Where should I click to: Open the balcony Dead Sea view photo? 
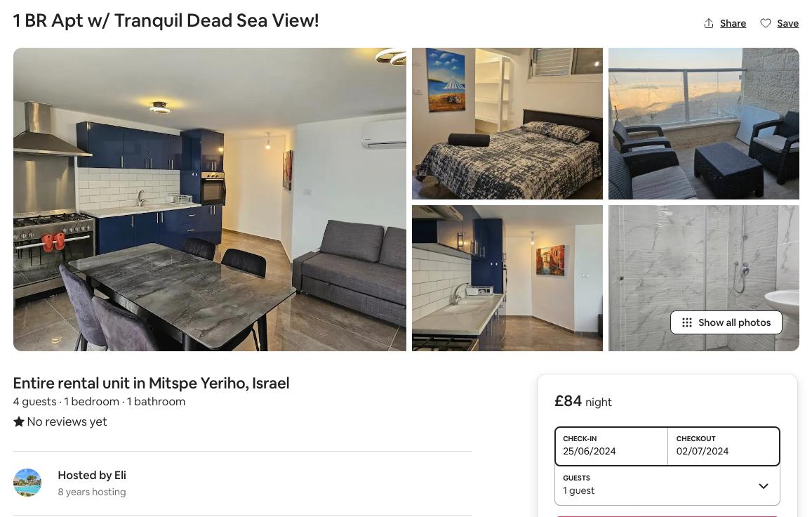coord(704,124)
